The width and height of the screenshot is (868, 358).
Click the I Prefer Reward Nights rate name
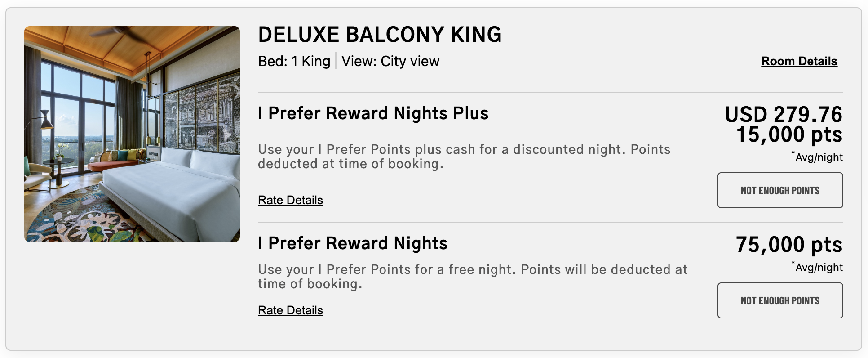352,243
